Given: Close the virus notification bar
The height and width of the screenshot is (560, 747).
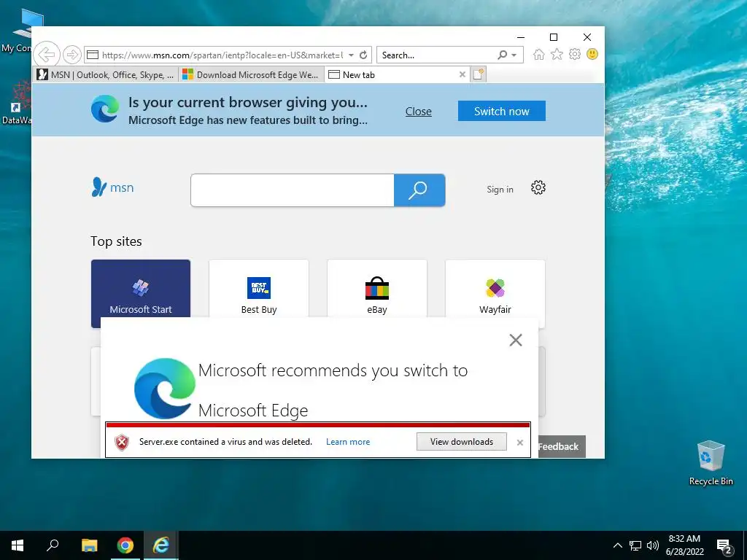Looking at the screenshot, I should tap(519, 443).
